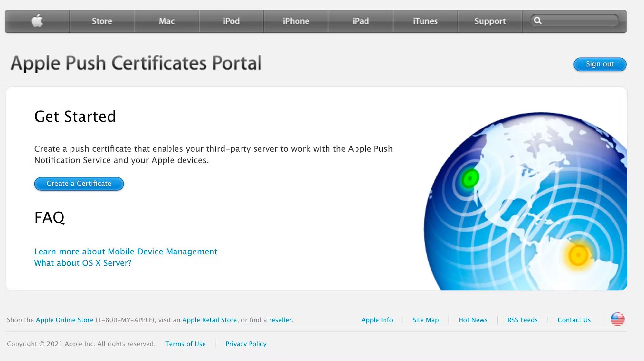Open Learn more about Mobile Device Management

126,252
